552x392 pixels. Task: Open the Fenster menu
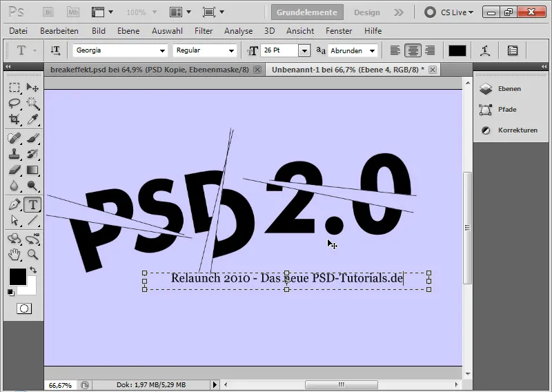point(339,31)
